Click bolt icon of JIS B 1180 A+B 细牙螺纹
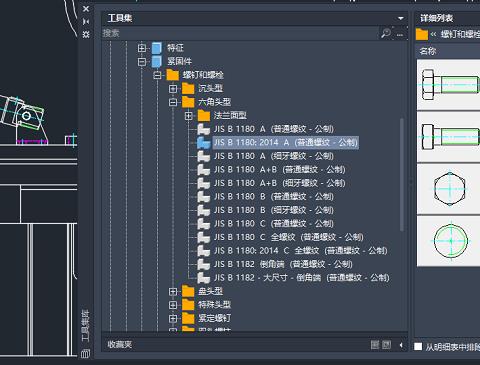The image size is (480, 365). (x=203, y=183)
